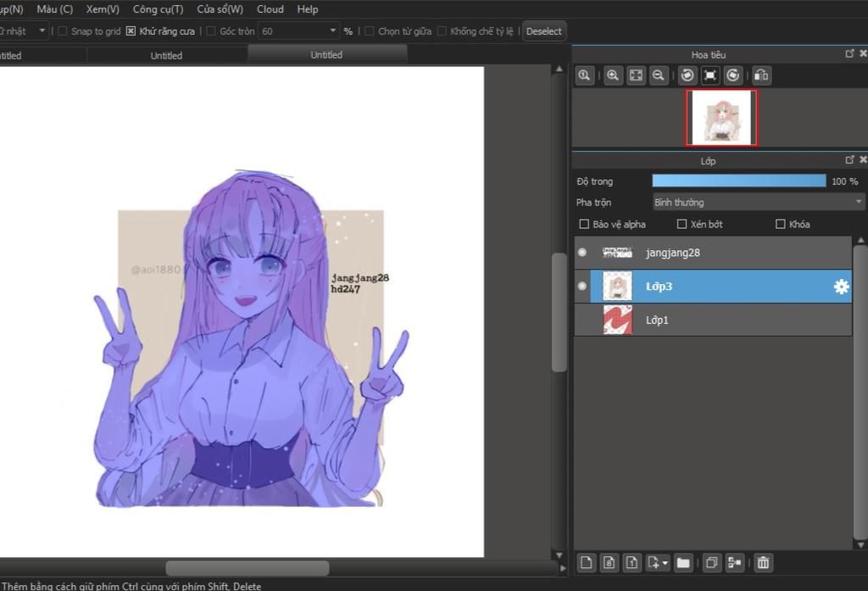Check the Bảo vệ alpha option
Viewport: 868px width, 591px height.
tap(584, 225)
